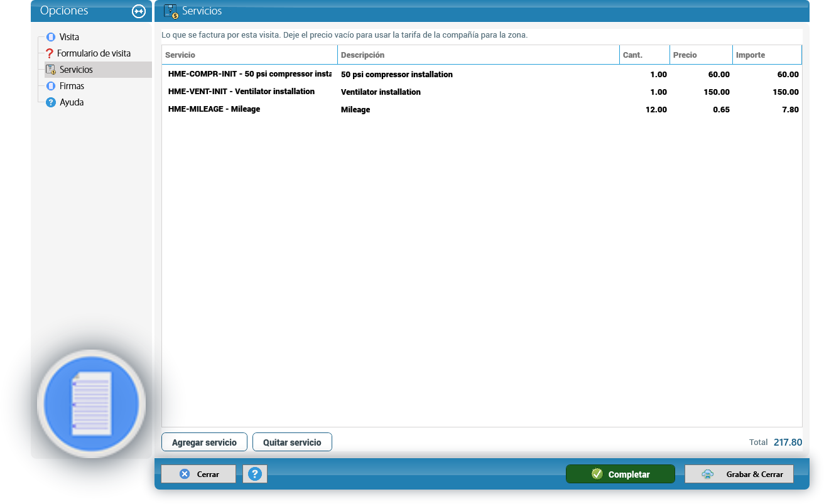824x504 pixels.
Task: Click the 'Mileage' description cell
Action: [355, 110]
